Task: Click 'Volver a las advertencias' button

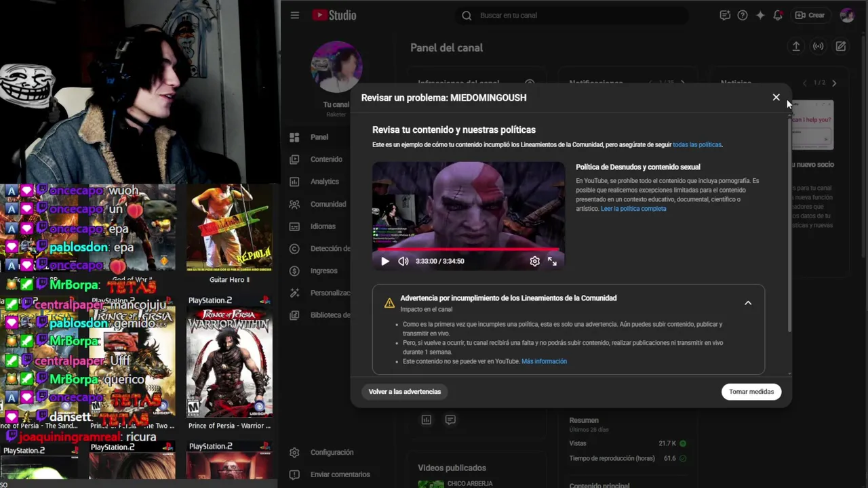Action: (x=405, y=392)
